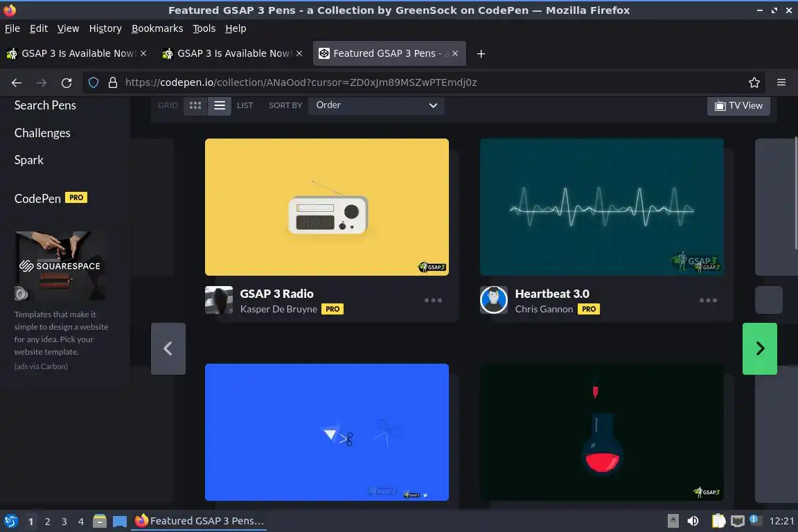Go back with the browser back arrow

17,82
